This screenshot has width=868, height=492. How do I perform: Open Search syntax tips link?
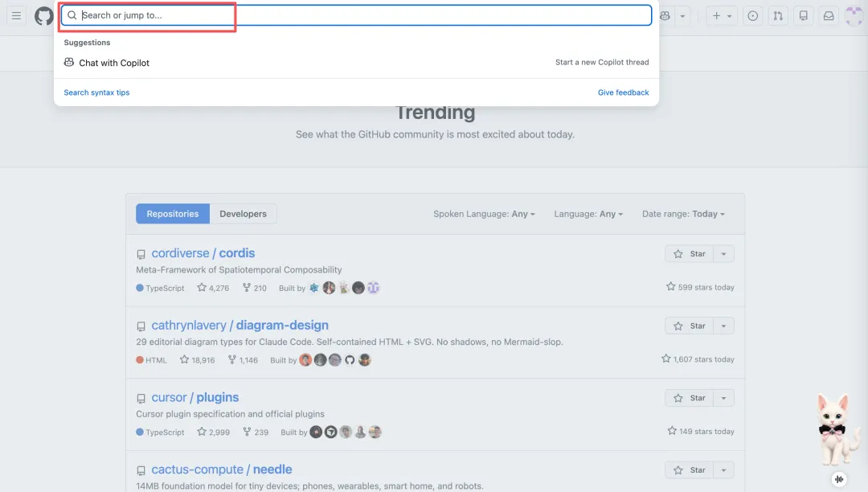96,92
